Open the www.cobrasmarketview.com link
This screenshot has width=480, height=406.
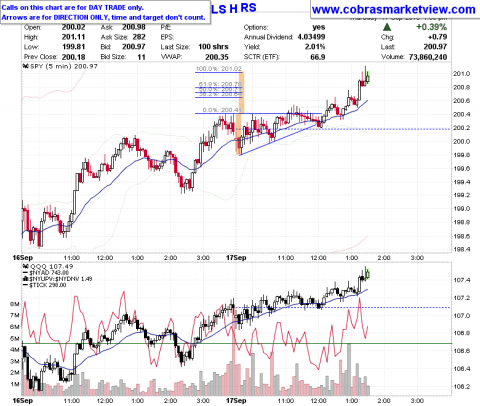[x=394, y=10]
